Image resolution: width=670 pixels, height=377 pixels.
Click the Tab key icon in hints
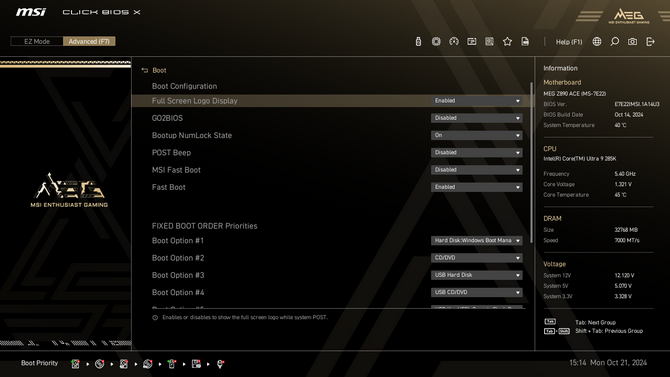pos(550,322)
